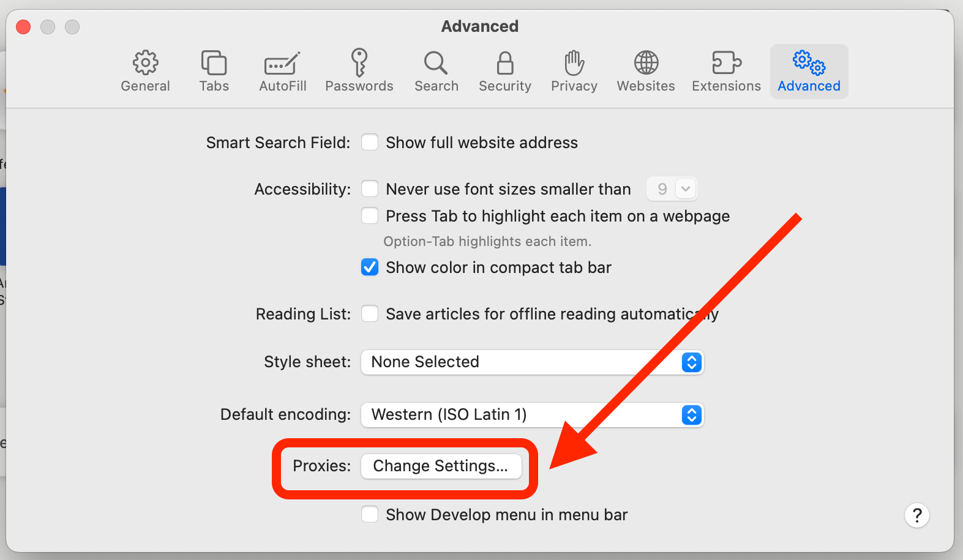Viewport: 963px width, 560px height.
Task: Switch to the Tabs preferences icon
Action: (x=214, y=62)
